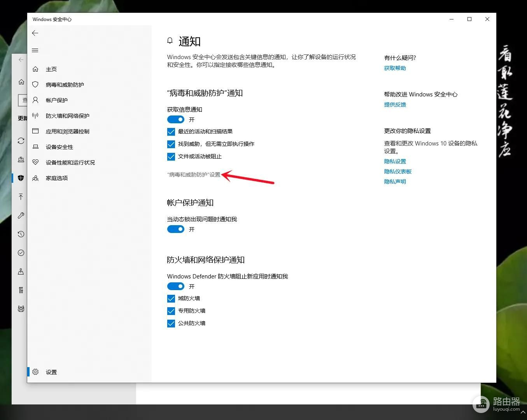
Task: Open the 隐私仪表板 link
Action: (x=397, y=171)
